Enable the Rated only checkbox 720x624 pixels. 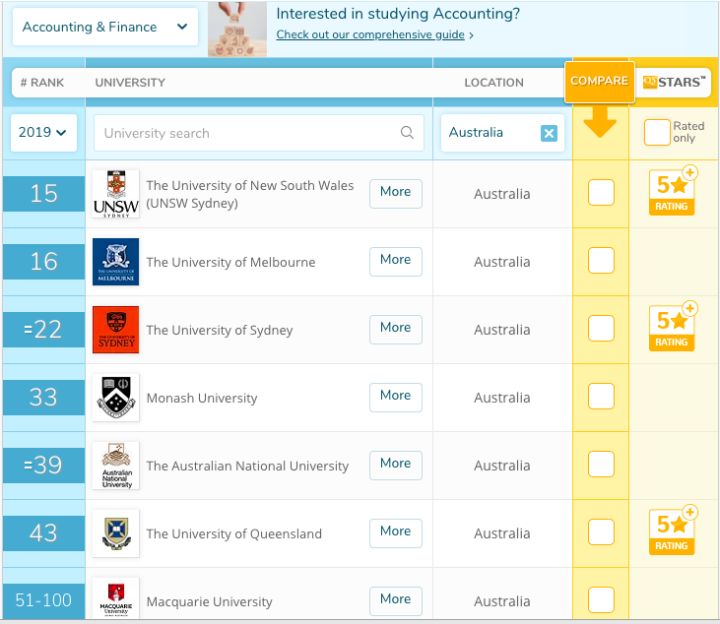tap(657, 132)
